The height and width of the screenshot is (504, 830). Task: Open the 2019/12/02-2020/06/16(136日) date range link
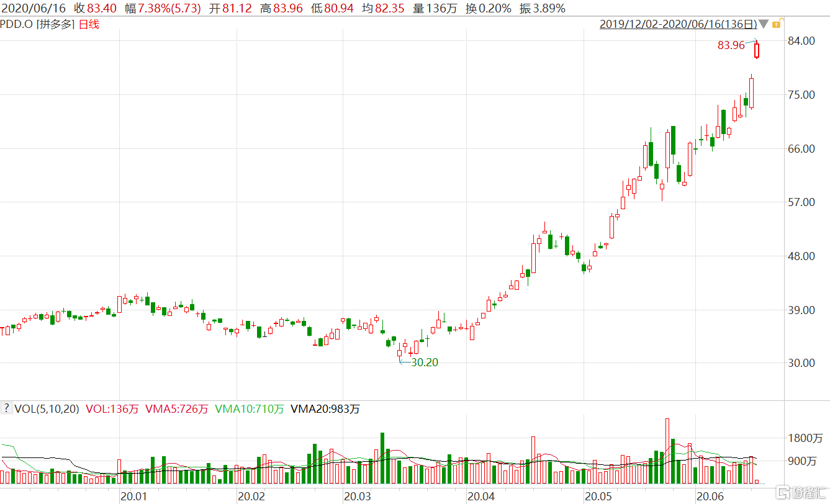(678, 24)
